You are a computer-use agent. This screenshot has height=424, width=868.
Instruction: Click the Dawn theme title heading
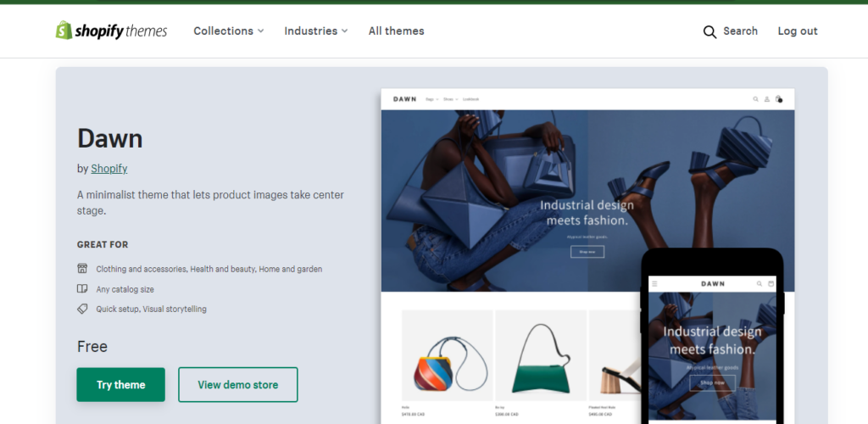click(x=110, y=138)
